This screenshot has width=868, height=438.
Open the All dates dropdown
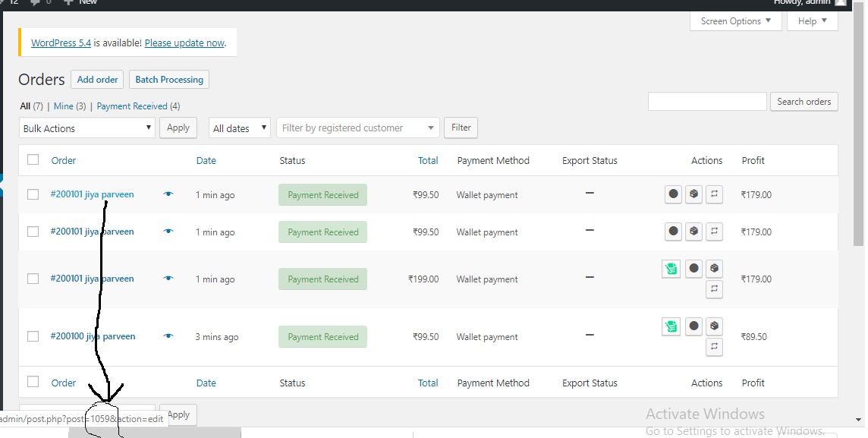pos(239,128)
